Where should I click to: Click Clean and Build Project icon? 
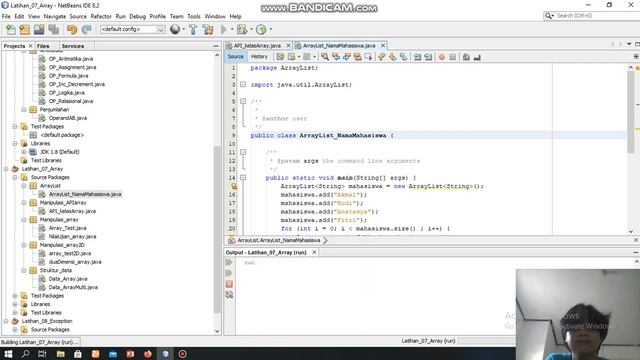coord(208,29)
